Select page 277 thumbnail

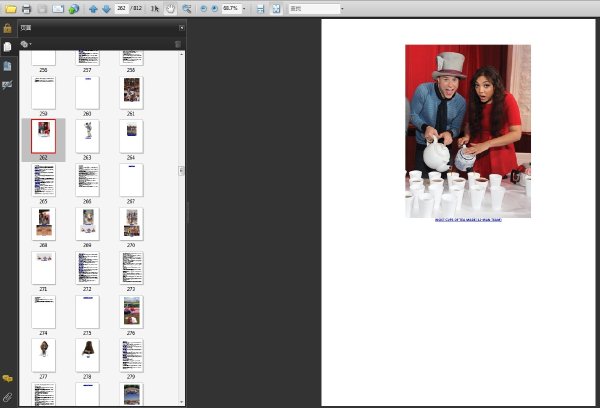click(x=43, y=356)
